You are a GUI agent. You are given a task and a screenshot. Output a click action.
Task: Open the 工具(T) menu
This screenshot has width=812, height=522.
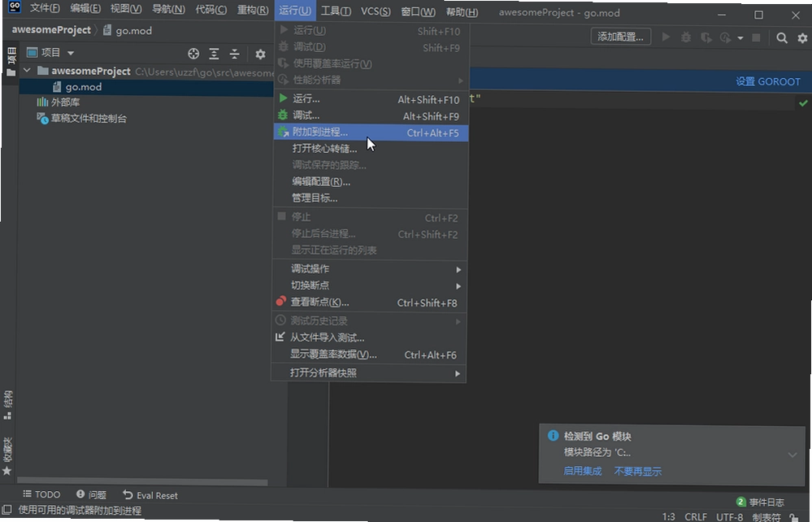click(x=336, y=11)
